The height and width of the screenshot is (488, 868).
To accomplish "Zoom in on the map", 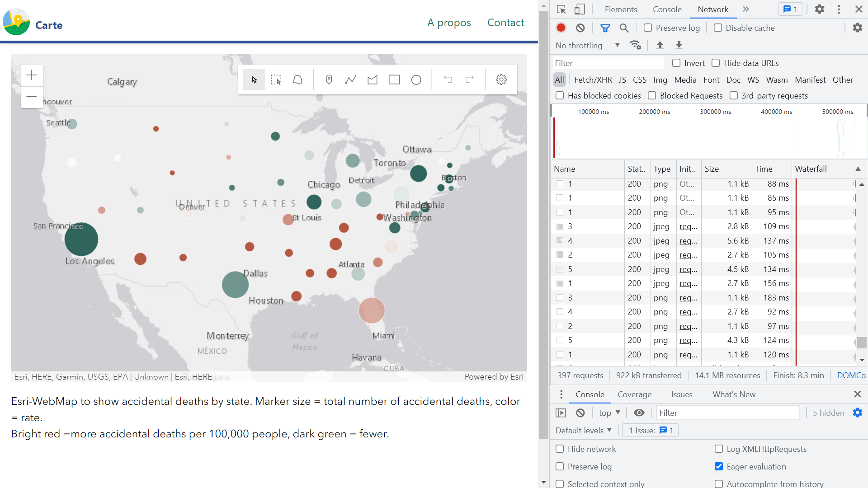I will 32,75.
